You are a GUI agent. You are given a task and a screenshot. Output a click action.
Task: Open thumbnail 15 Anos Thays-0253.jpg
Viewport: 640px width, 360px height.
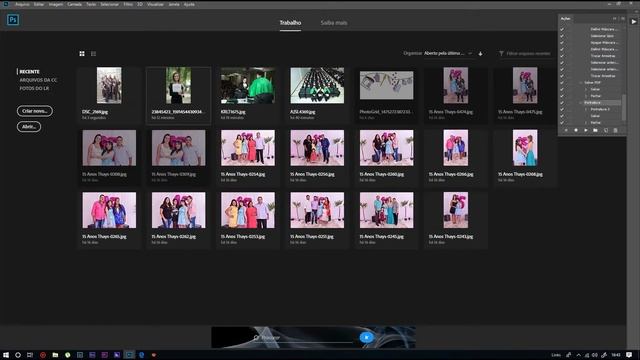point(248,210)
